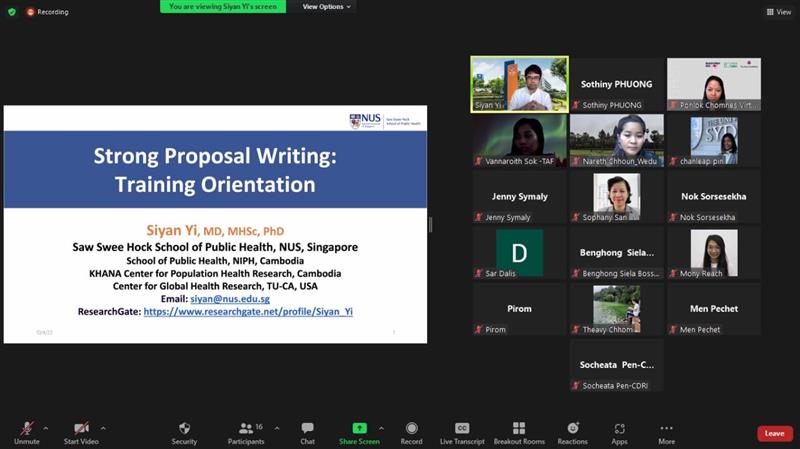Image resolution: width=800 pixels, height=449 pixels.
Task: Open the Participants panel
Action: coord(246,429)
